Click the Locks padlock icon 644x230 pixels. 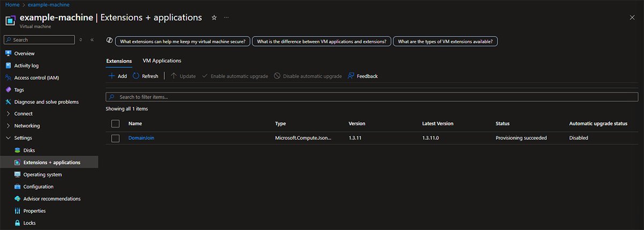pos(17,222)
